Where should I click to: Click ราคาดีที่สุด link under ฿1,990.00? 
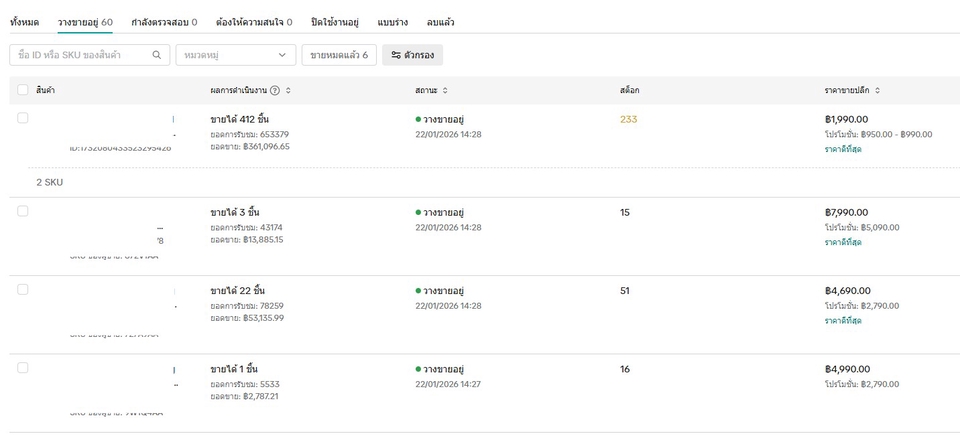[x=843, y=149]
